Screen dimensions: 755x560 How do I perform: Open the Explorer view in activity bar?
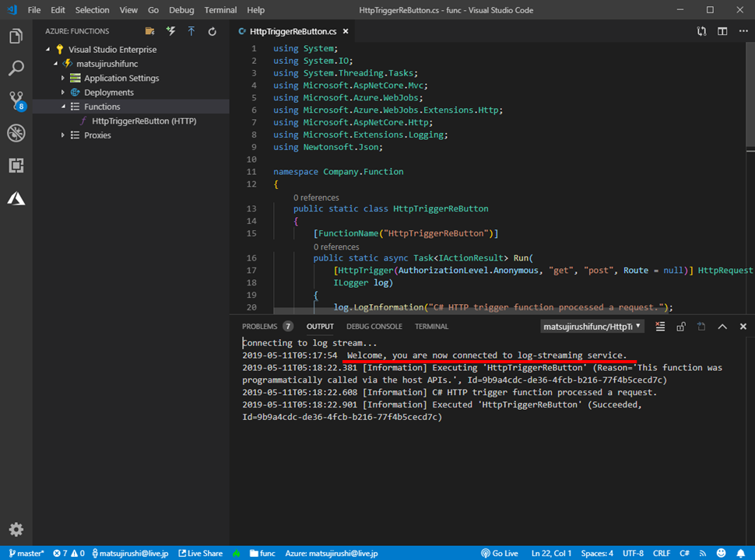16,37
